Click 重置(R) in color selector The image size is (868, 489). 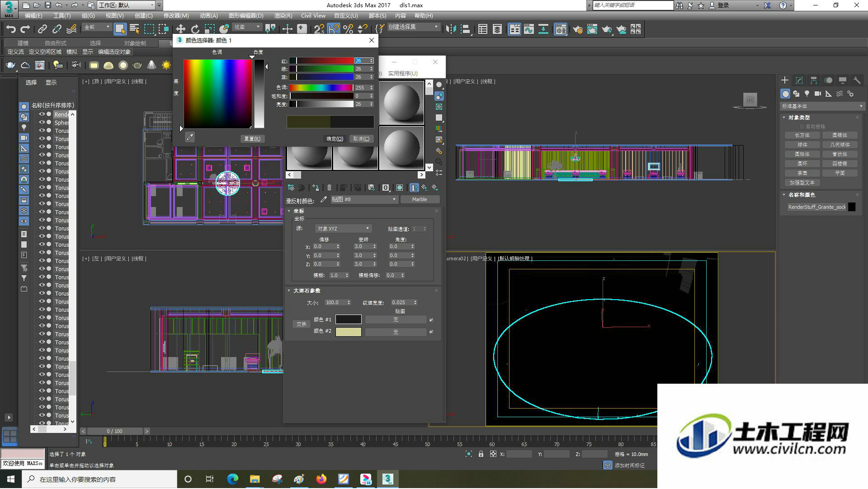point(252,139)
